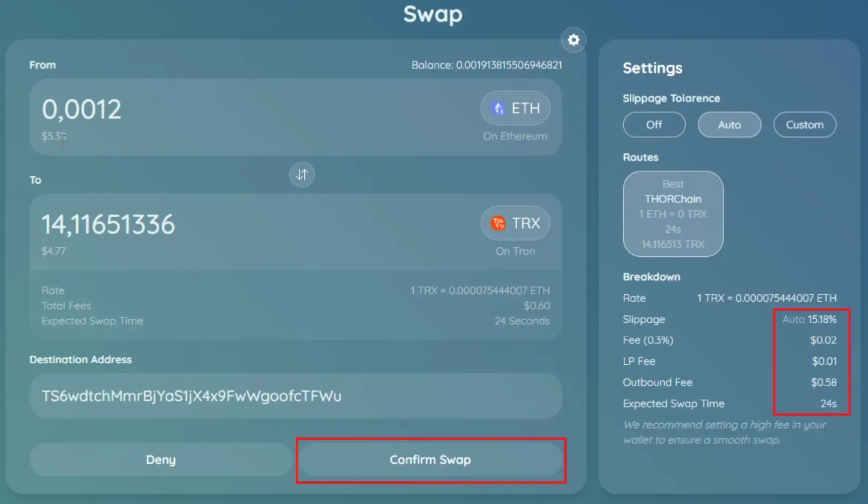
Task: Open swap settings via gear icon
Action: point(573,40)
